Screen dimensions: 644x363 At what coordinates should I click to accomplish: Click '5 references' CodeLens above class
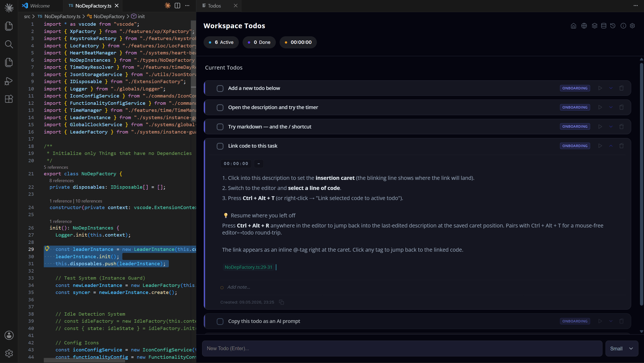point(56,167)
